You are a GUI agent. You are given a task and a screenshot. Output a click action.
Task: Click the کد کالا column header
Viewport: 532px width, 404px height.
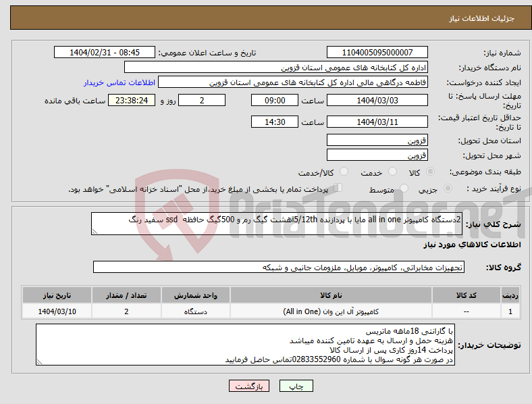coord(467,295)
